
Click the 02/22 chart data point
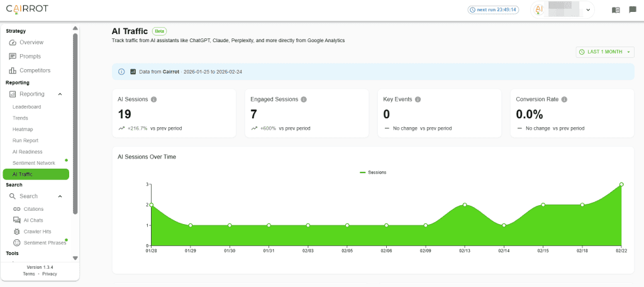coord(621,184)
